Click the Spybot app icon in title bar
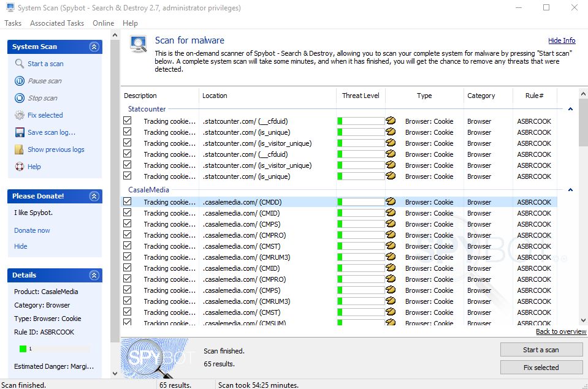588x389 pixels. (x=10, y=7)
